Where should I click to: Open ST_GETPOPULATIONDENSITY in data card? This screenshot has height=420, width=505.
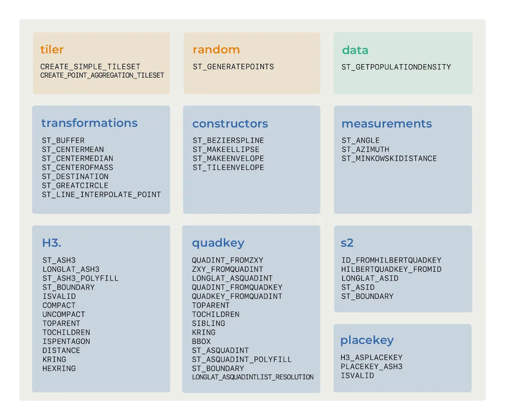396,67
